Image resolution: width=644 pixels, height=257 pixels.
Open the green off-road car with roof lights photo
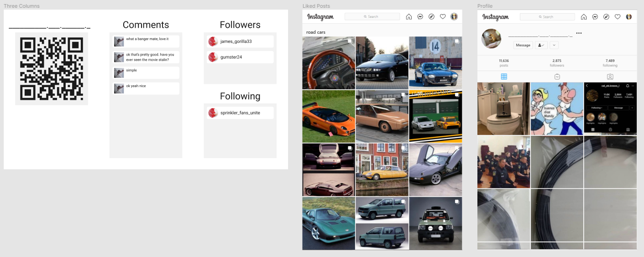435,223
